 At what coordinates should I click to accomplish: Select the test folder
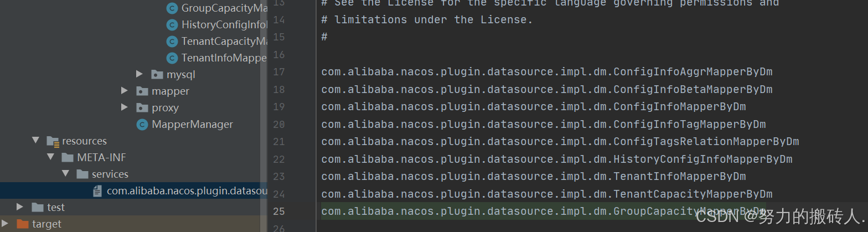click(56, 207)
